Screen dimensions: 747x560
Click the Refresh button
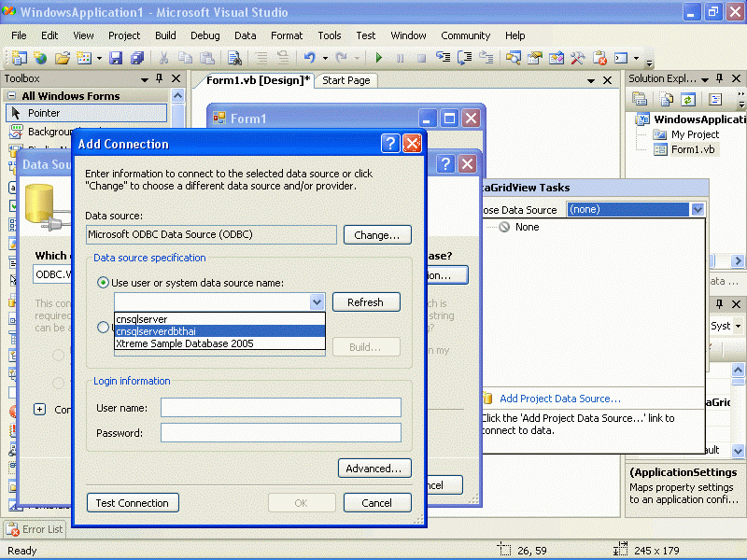point(366,302)
